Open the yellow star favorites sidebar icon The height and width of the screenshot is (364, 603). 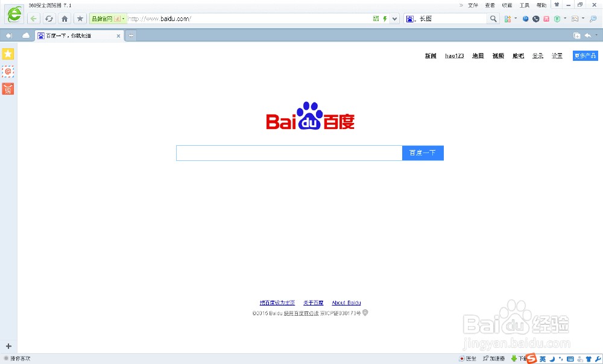[x=8, y=54]
